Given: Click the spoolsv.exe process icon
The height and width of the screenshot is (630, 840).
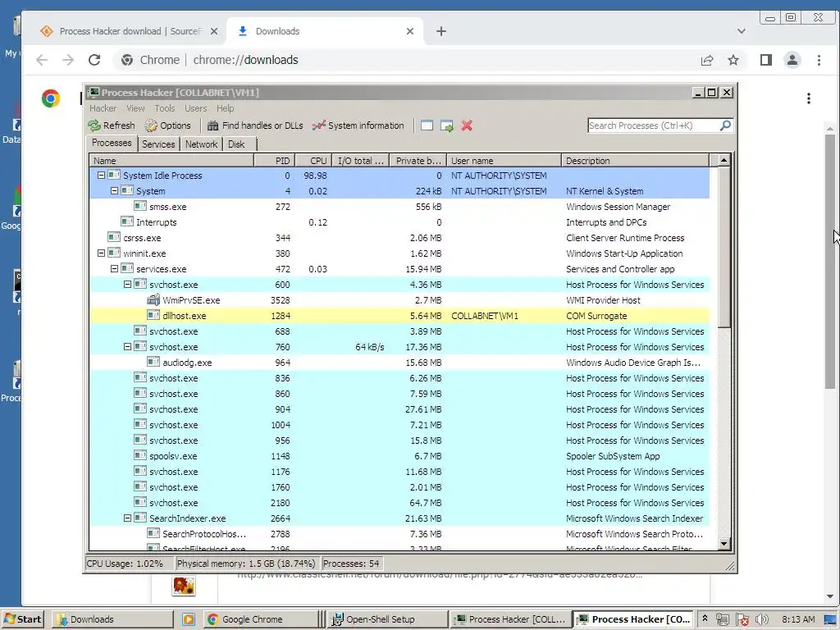Looking at the screenshot, I should 139,456.
